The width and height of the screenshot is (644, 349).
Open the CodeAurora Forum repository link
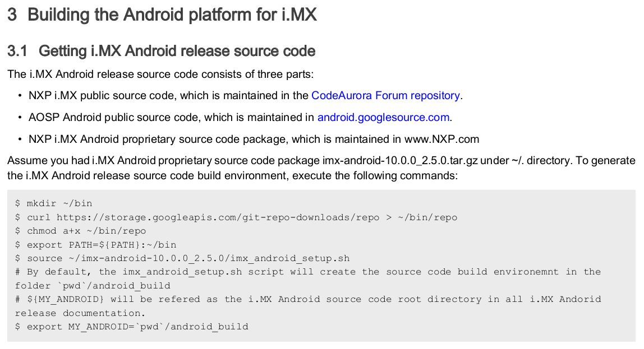coord(385,96)
